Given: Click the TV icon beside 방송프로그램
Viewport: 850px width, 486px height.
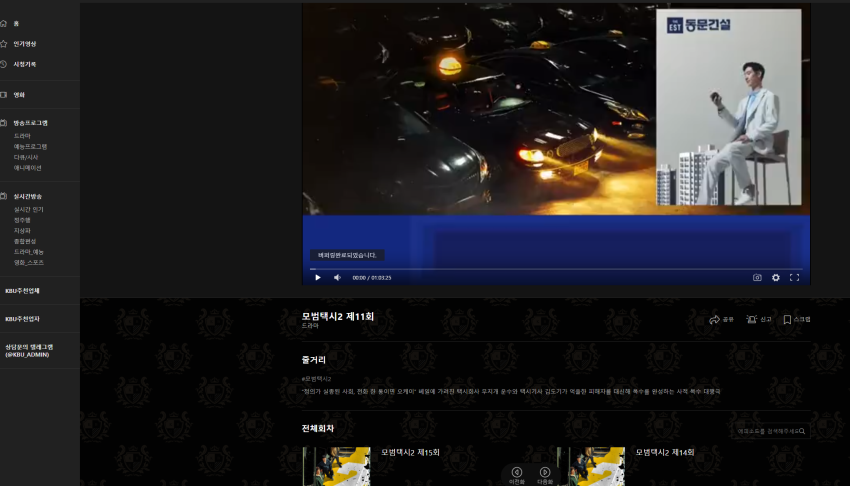Looking at the screenshot, I should pyautogui.click(x=3, y=123).
